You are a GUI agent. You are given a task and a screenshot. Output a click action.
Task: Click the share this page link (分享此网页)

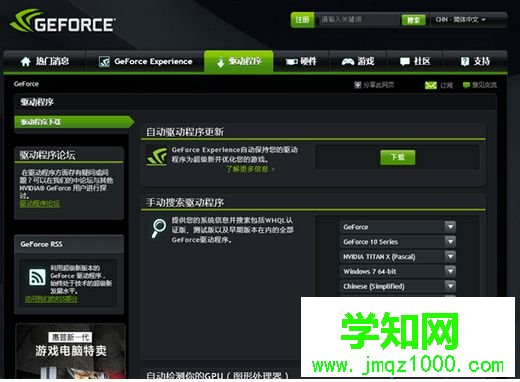(378, 85)
